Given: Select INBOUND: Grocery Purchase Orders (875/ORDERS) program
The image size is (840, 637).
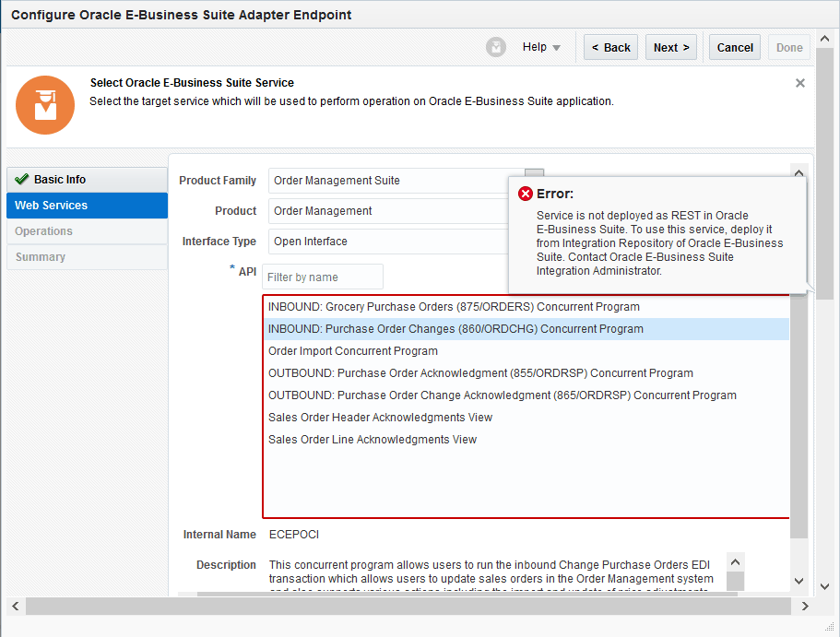Looking at the screenshot, I should pos(526,307).
